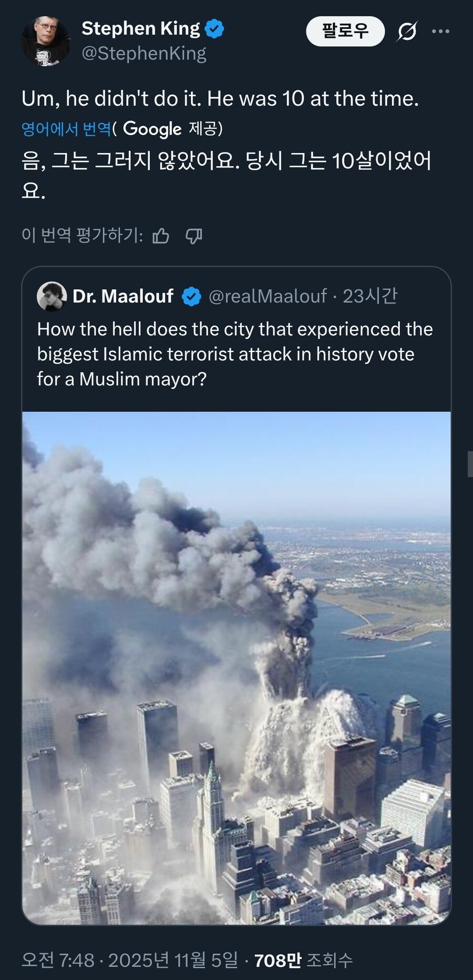
Task: Open the smoke-filled skyline photo
Action: coord(236,667)
